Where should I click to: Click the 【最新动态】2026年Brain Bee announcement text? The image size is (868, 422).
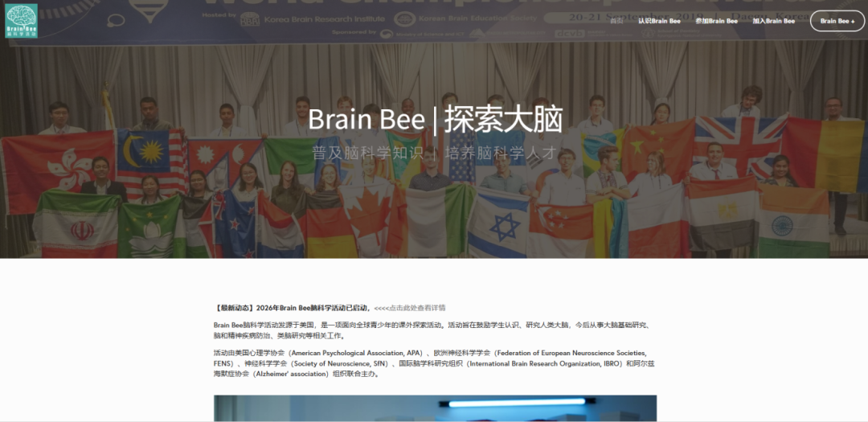(x=292, y=308)
